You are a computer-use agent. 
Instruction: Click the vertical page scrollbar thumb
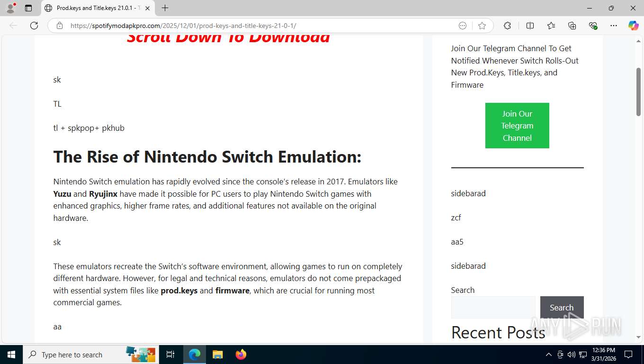[638, 92]
